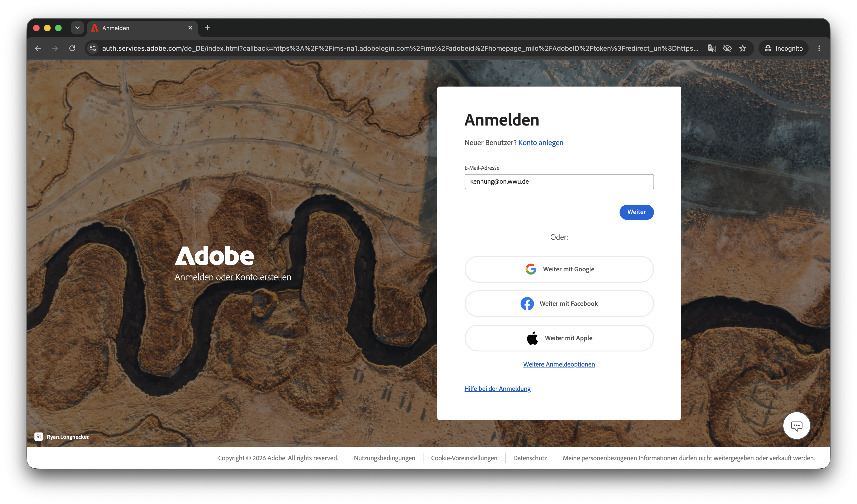Click the Adobe Stock St badge
Image resolution: width=857 pixels, height=504 pixels.
click(x=39, y=436)
